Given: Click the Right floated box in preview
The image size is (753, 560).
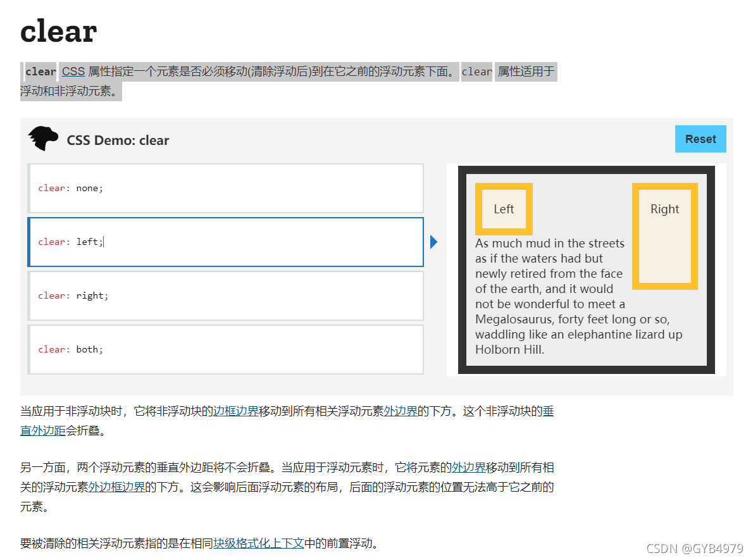Looking at the screenshot, I should (664, 209).
